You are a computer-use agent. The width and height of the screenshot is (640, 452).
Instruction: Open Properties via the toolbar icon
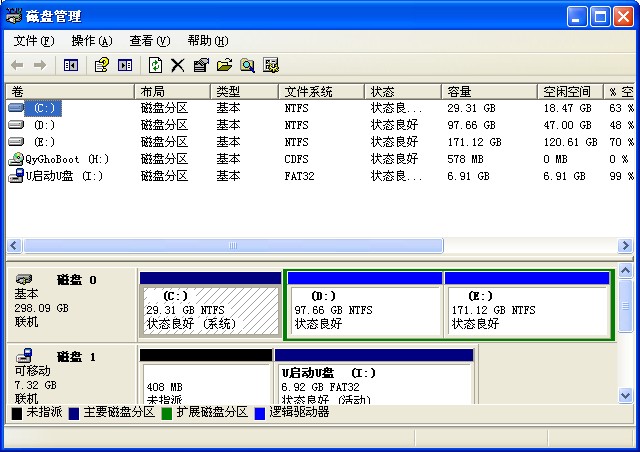201,65
